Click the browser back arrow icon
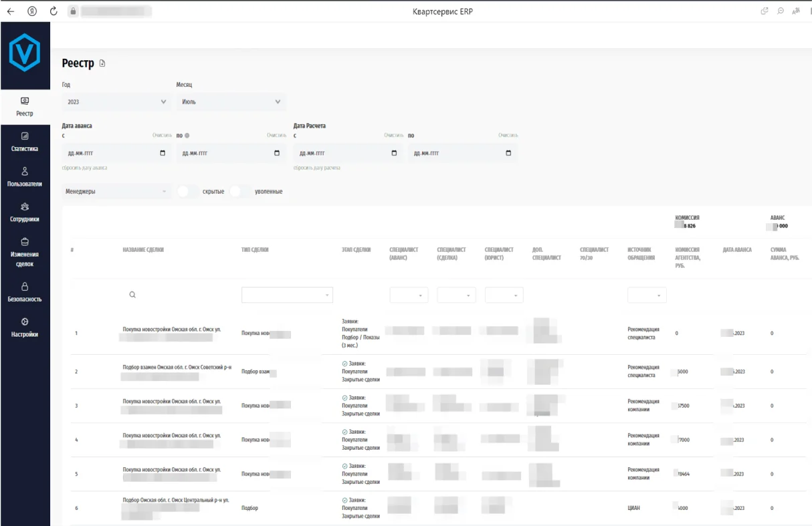The image size is (812, 526). click(10, 11)
